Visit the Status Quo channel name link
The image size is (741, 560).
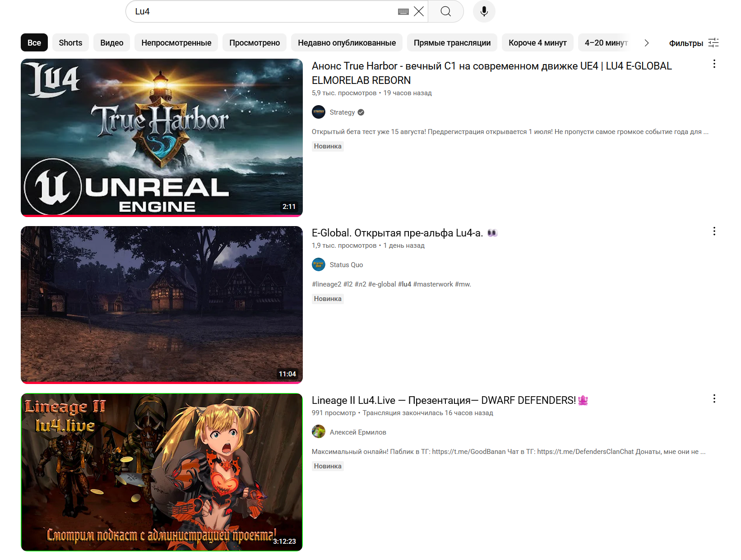[346, 265]
